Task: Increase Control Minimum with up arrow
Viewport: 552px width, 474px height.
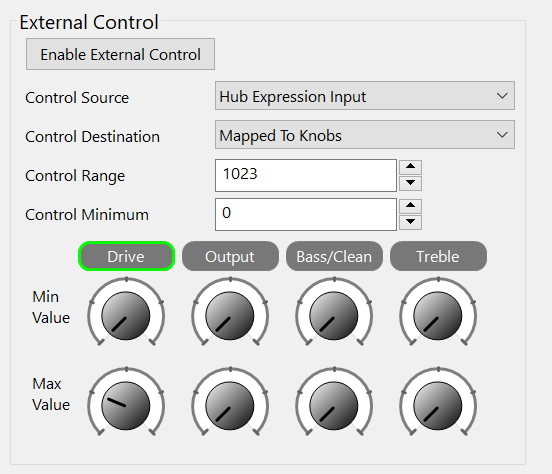Action: coord(410,206)
